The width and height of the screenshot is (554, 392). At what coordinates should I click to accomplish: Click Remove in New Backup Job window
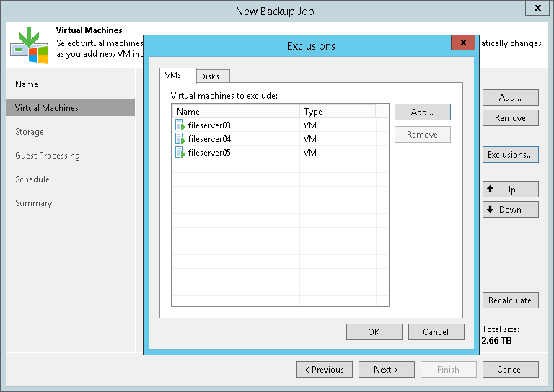tap(511, 118)
